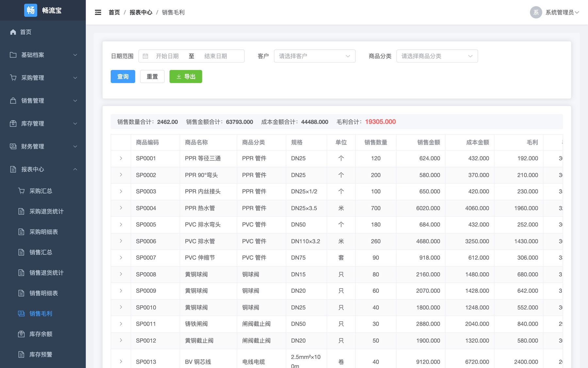Click the total 19305.000 毛利合计 value
This screenshot has height=368, width=588.
(x=380, y=122)
